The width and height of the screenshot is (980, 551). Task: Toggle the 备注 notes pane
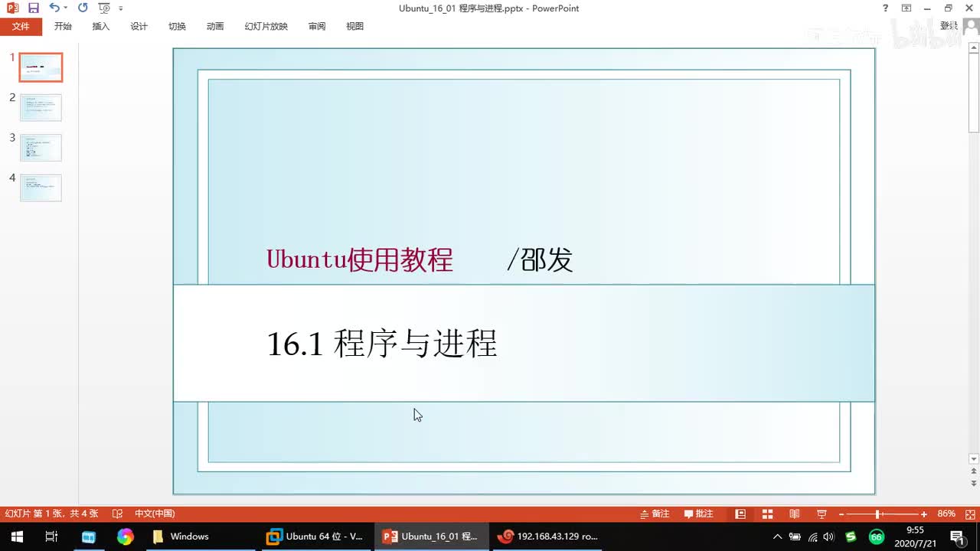click(655, 514)
